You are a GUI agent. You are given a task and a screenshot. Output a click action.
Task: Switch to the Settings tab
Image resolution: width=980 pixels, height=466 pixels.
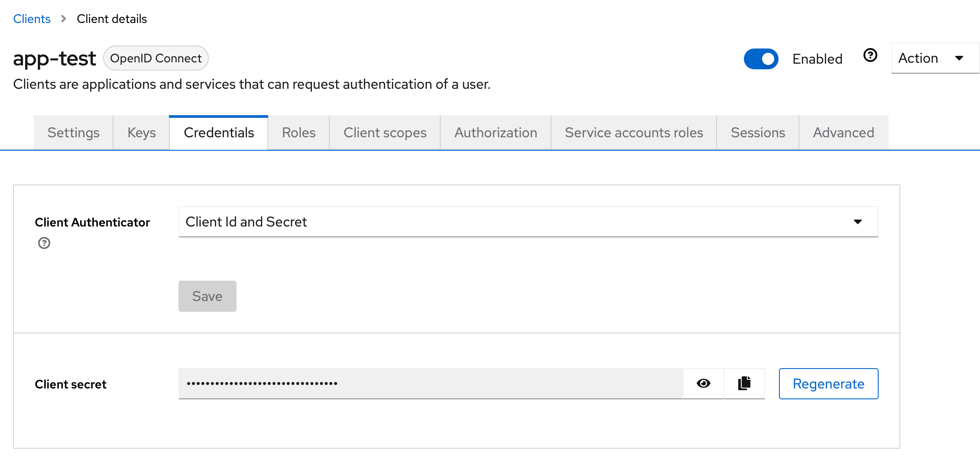click(x=73, y=133)
